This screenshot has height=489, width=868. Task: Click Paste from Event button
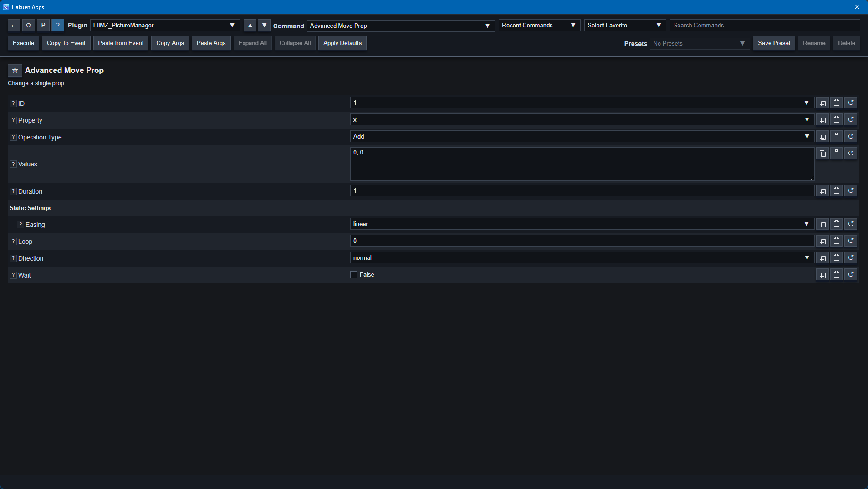click(121, 43)
